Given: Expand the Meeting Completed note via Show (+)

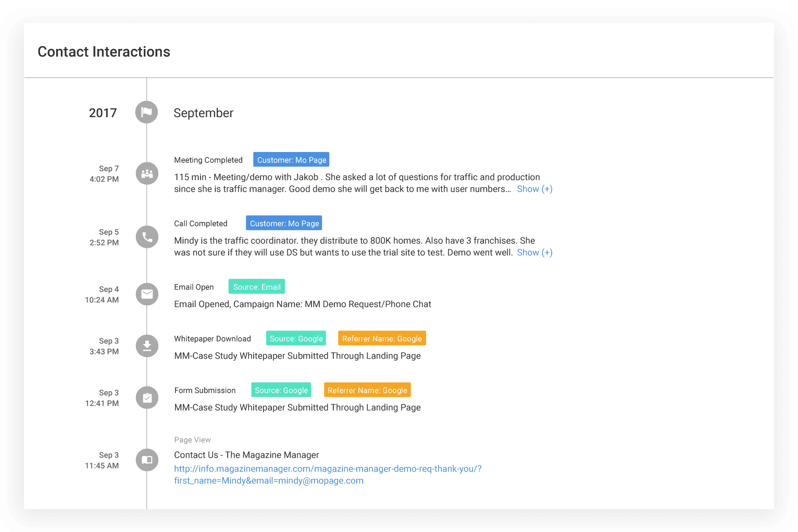Looking at the screenshot, I should [x=534, y=188].
